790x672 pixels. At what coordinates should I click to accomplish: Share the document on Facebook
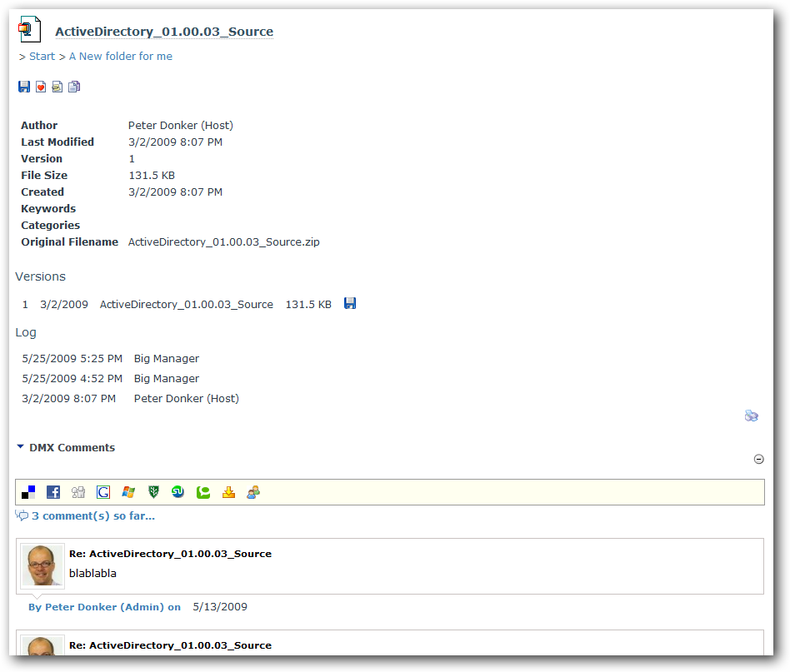53,492
